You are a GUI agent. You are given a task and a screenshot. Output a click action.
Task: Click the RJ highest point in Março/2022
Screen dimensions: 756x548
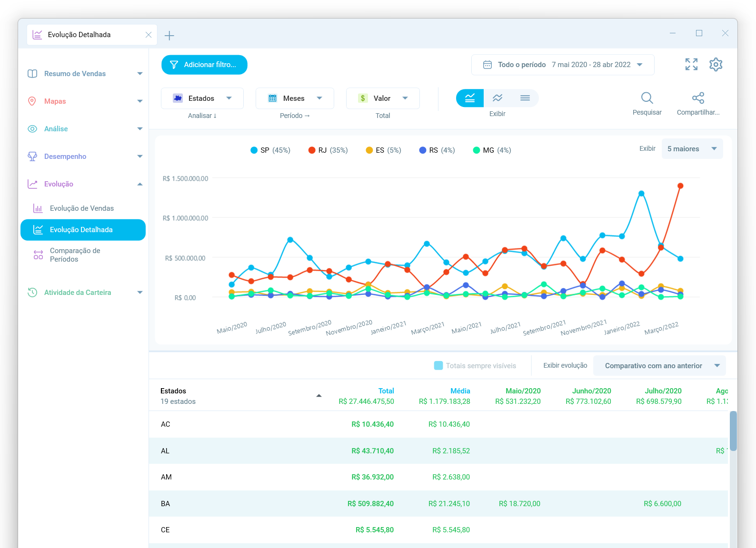tap(680, 186)
